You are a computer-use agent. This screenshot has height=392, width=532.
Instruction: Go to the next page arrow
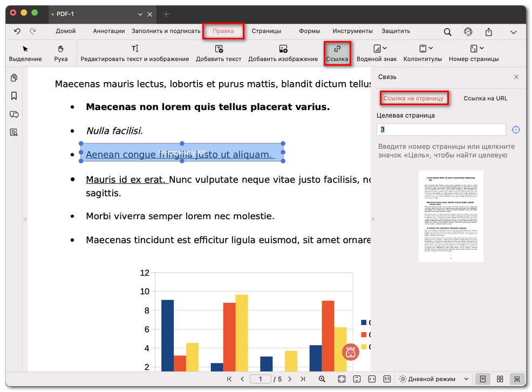pyautogui.click(x=290, y=379)
